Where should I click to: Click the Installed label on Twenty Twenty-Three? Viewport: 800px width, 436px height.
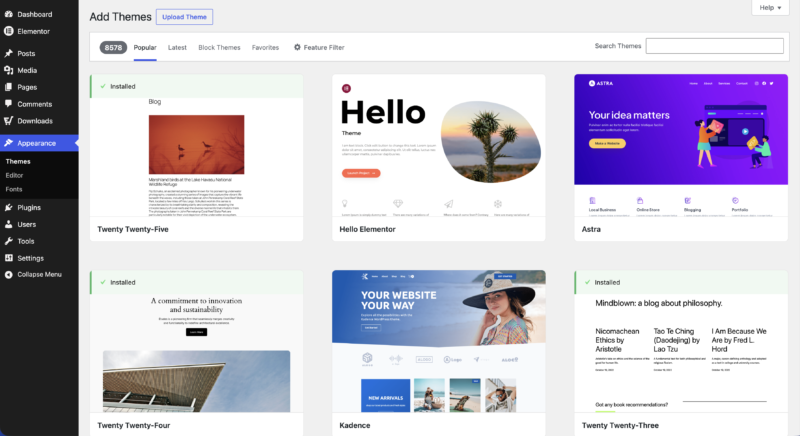(607, 282)
